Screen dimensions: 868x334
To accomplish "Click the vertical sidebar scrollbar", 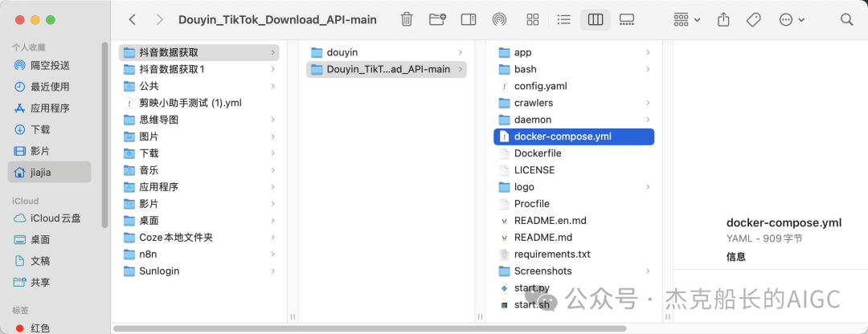I will point(104,135).
